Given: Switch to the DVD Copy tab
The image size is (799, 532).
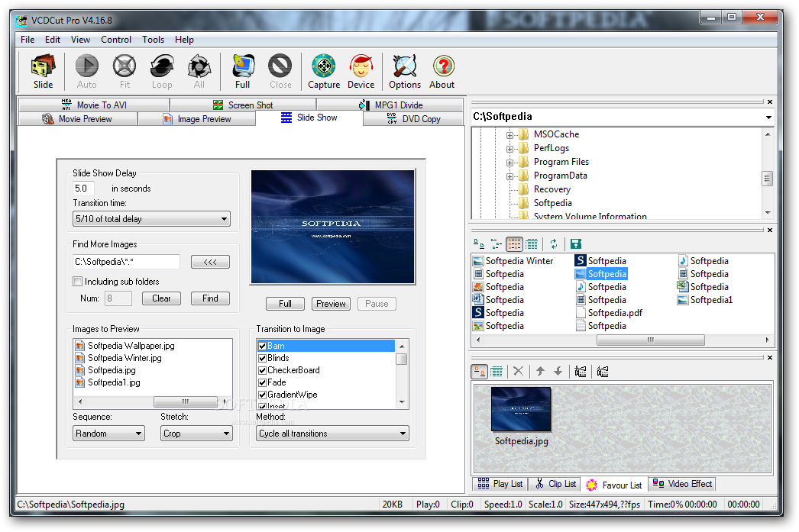Looking at the screenshot, I should click(x=413, y=118).
